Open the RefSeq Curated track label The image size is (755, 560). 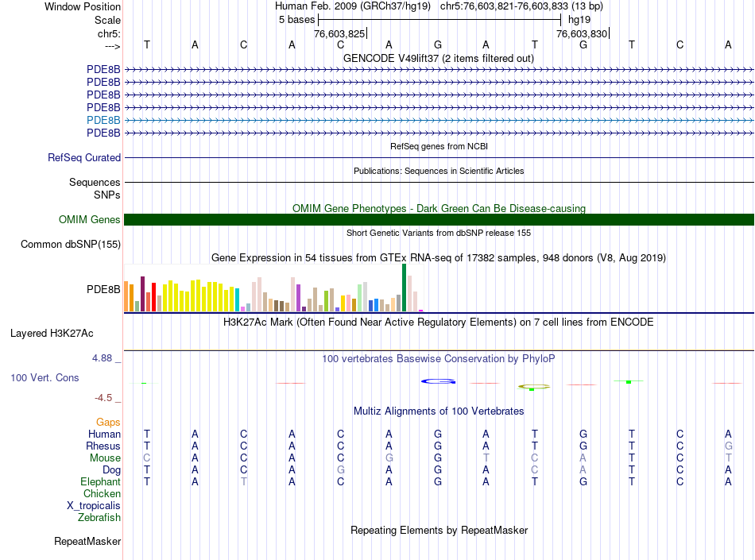pyautogui.click(x=84, y=158)
